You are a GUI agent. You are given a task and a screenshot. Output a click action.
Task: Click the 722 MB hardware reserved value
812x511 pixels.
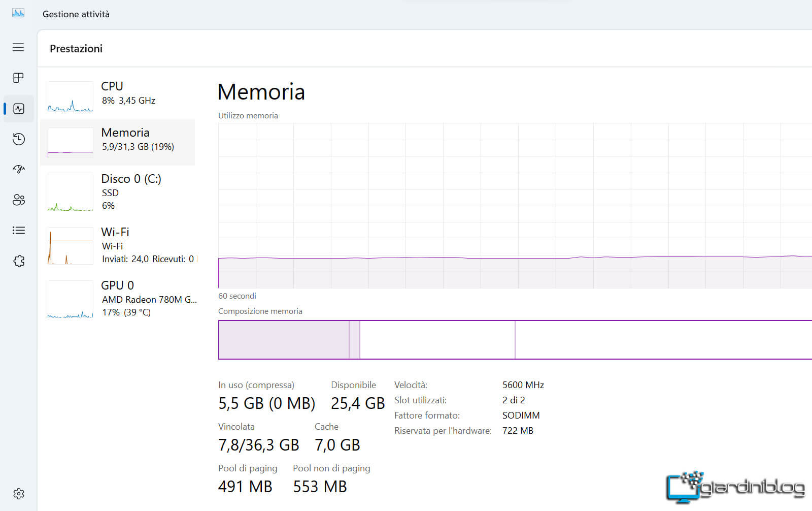pos(518,431)
